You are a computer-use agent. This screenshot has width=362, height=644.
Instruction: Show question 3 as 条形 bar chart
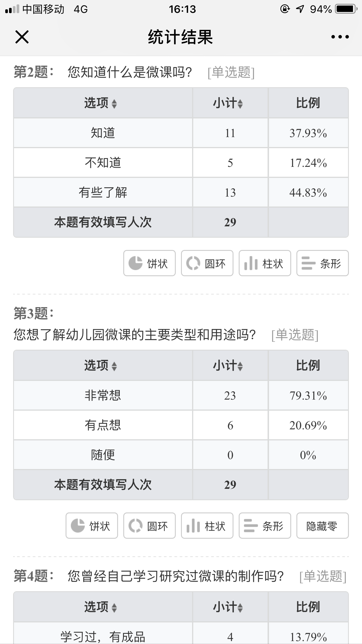tap(265, 526)
